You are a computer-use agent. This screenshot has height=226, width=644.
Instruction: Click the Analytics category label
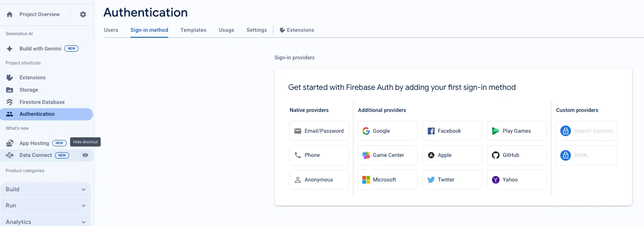point(18,222)
